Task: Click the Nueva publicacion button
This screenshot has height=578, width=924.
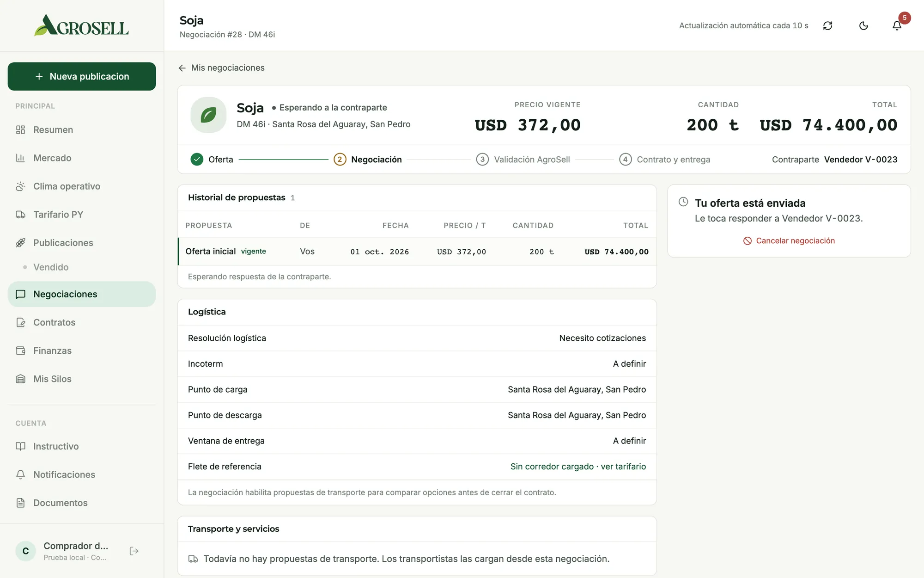Action: click(x=82, y=76)
